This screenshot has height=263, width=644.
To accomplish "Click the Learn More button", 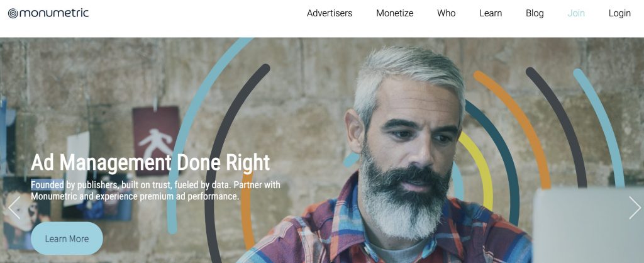I will pos(67,238).
